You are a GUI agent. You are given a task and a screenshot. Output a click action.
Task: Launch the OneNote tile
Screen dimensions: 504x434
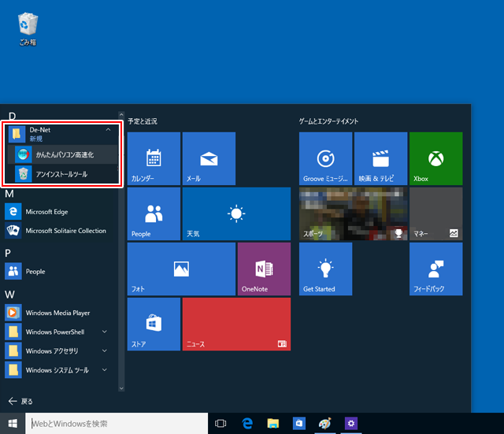click(265, 269)
